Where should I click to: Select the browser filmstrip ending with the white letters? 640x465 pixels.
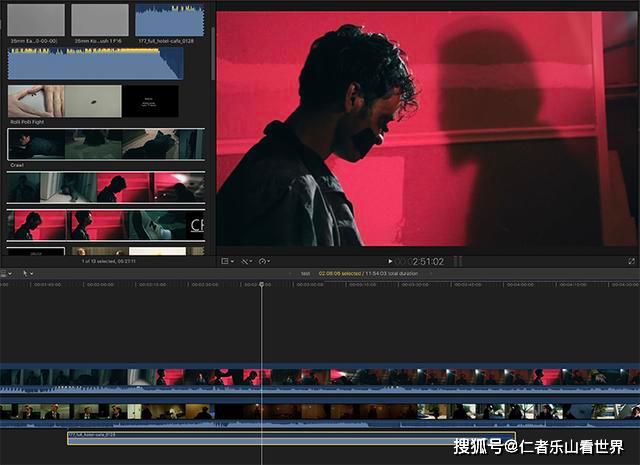click(106, 225)
